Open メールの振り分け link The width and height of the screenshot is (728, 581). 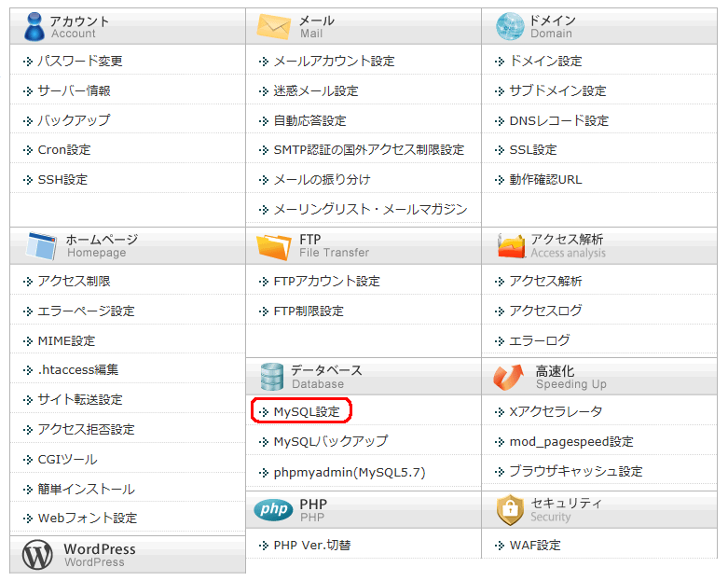[x=322, y=179]
